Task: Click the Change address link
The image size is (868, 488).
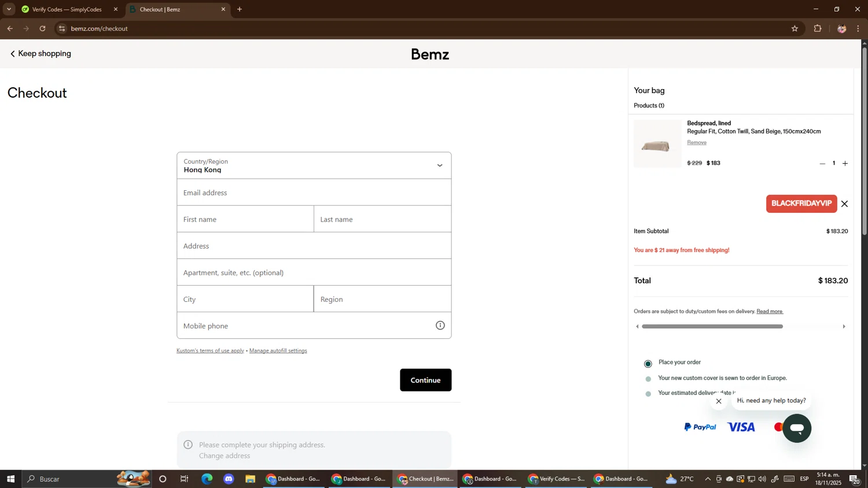Action: [x=225, y=456]
